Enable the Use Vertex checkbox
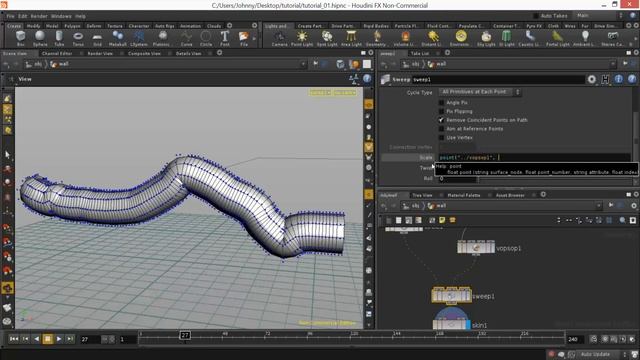The image size is (640, 360). 441,138
